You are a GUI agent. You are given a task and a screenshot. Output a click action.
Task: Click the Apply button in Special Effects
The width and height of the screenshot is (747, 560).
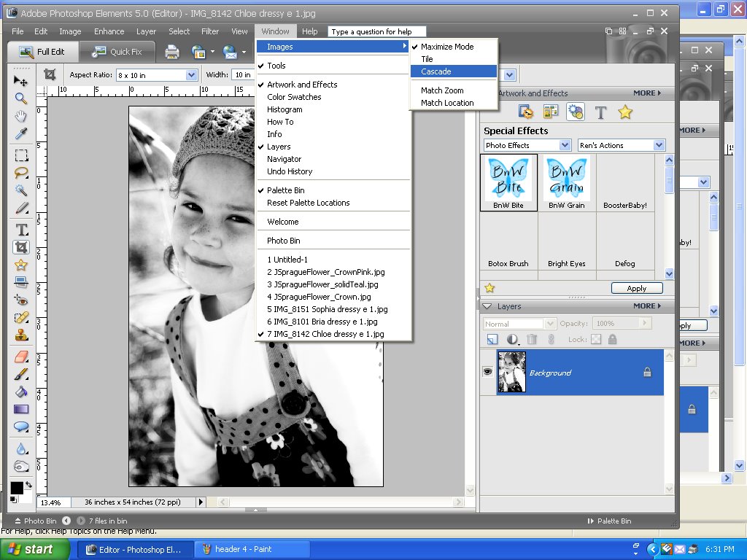637,288
